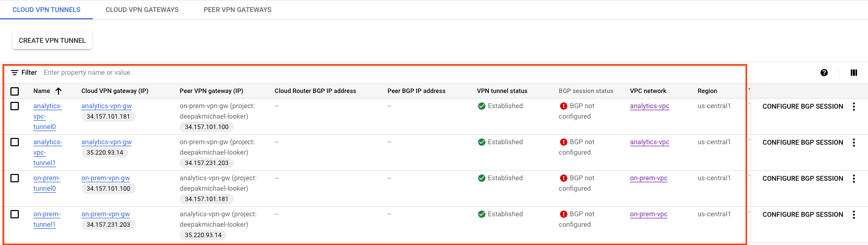The height and width of the screenshot is (245, 868).
Task: Click the help question mark icon
Action: pyautogui.click(x=824, y=73)
